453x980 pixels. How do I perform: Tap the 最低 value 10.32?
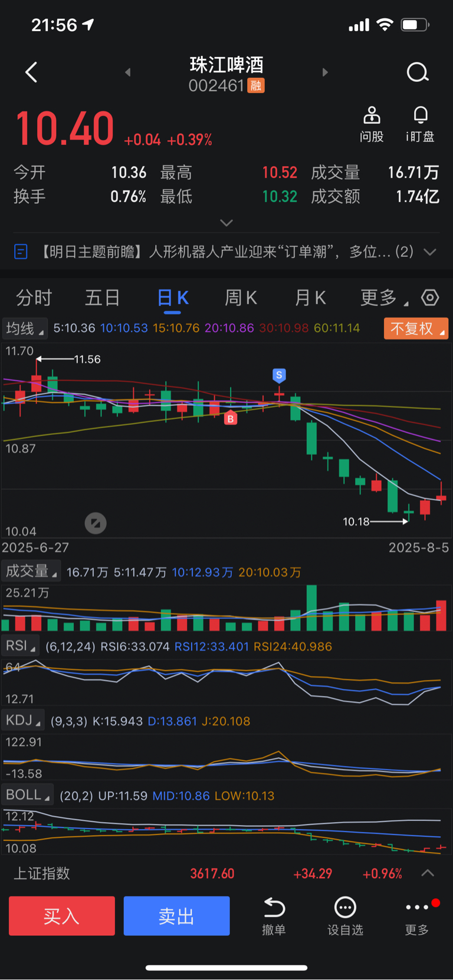click(280, 196)
